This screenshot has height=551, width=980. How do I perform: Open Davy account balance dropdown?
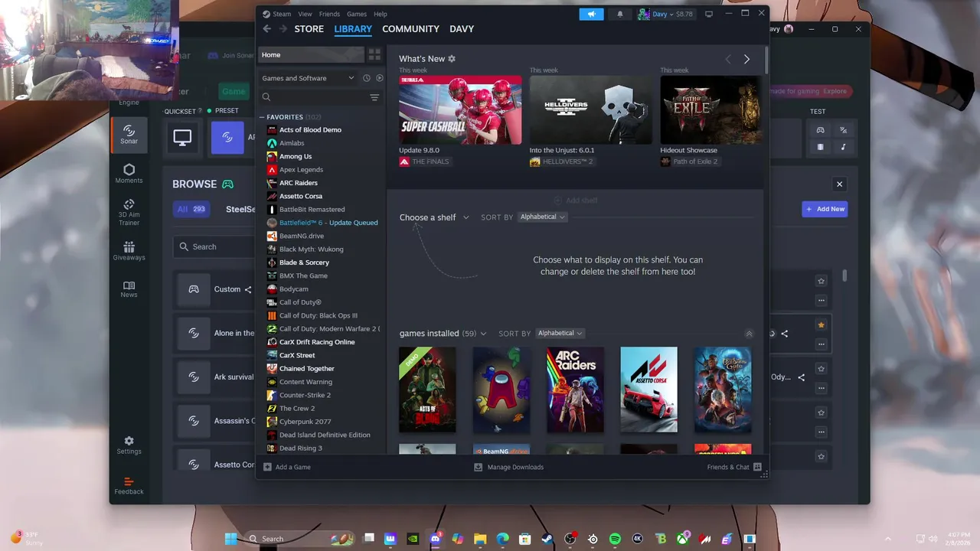coord(666,14)
